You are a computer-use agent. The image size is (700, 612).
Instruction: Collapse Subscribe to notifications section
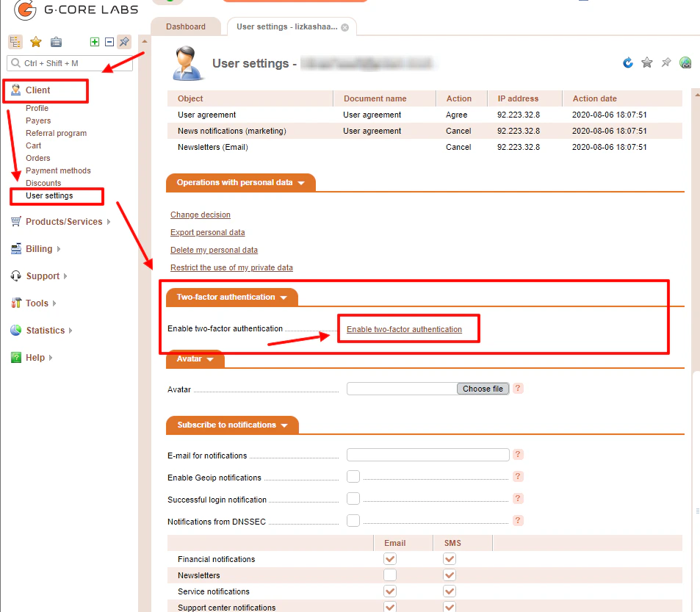click(x=232, y=425)
